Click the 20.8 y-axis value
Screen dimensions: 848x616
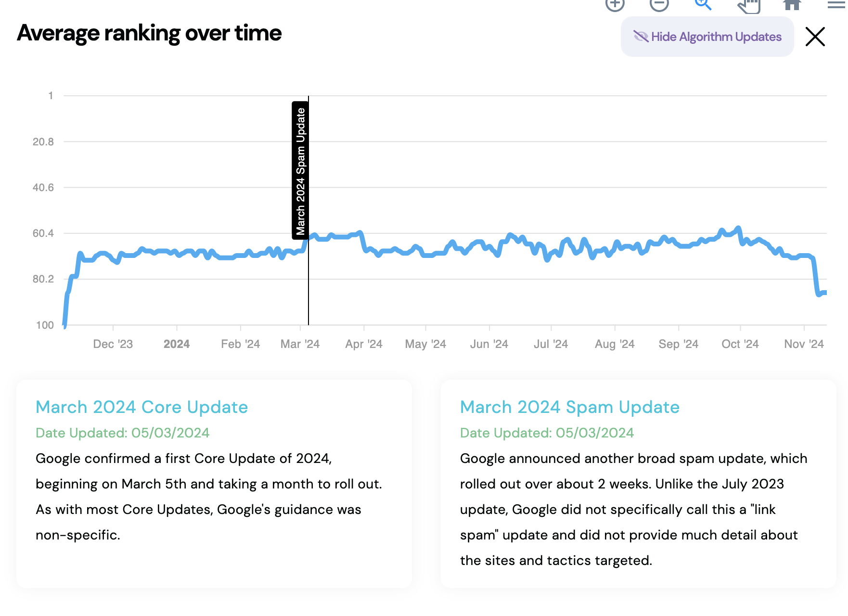43,141
